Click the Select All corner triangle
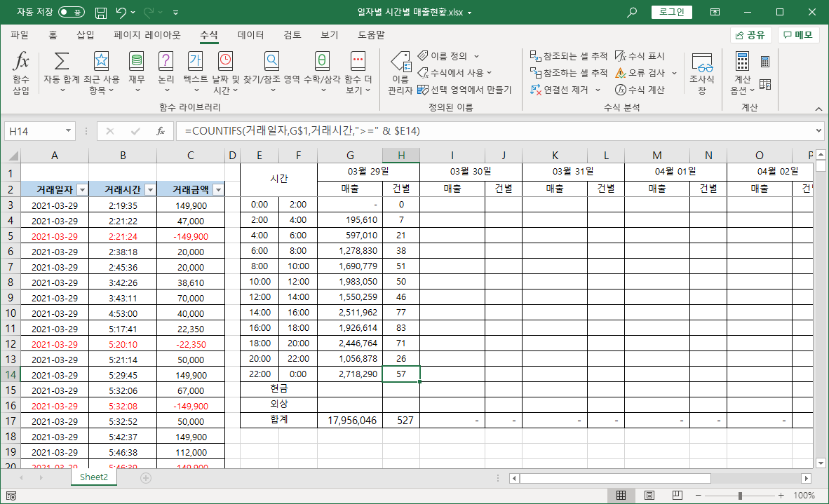The width and height of the screenshot is (829, 504). [13, 156]
